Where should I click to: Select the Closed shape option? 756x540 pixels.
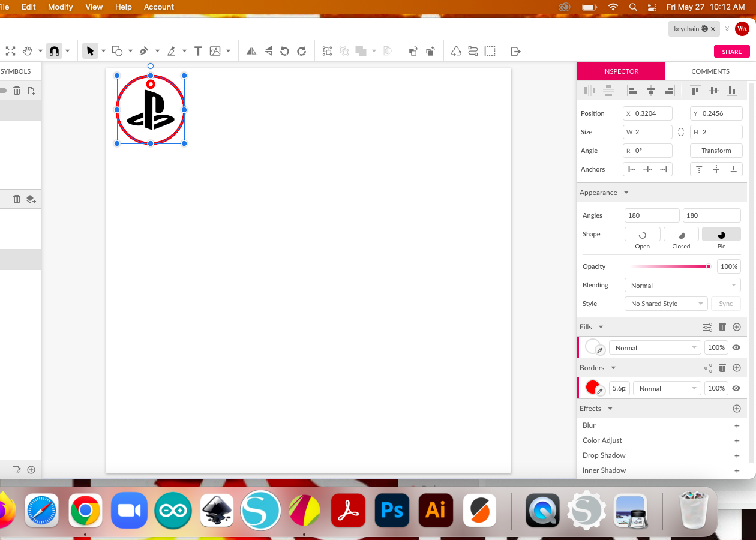pos(681,235)
